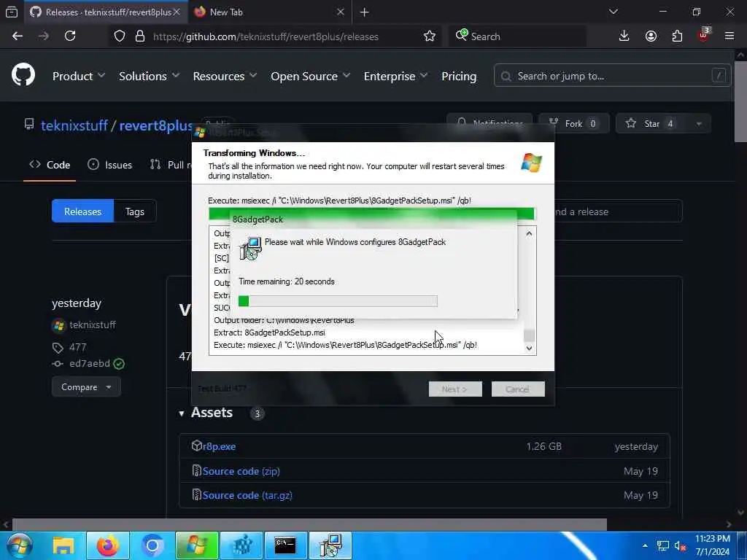
Task: Click the Firefox address bar URL
Action: click(266, 36)
